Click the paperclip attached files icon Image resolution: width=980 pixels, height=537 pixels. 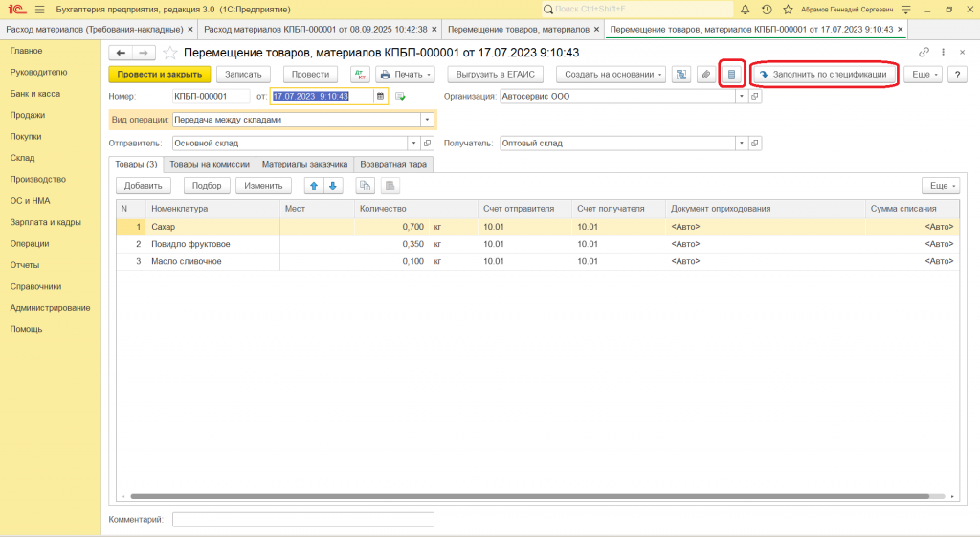(x=706, y=75)
